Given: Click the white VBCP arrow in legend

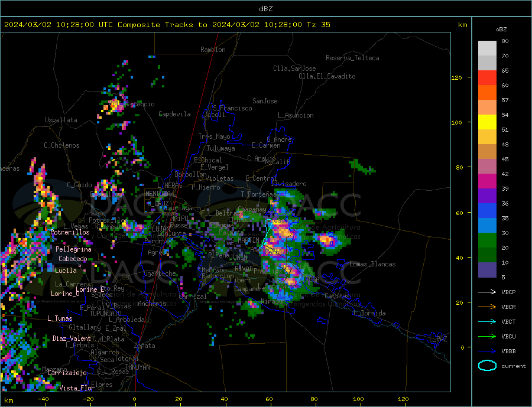Looking at the screenshot, I should point(487,292).
